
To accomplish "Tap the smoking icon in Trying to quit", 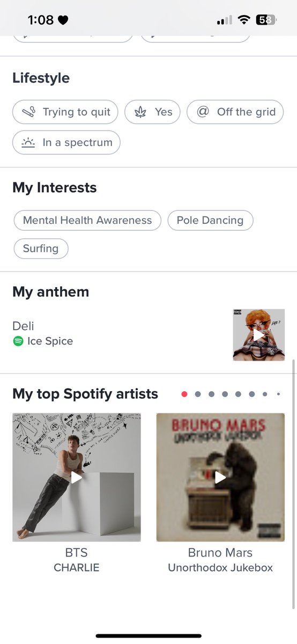I will click(x=28, y=112).
